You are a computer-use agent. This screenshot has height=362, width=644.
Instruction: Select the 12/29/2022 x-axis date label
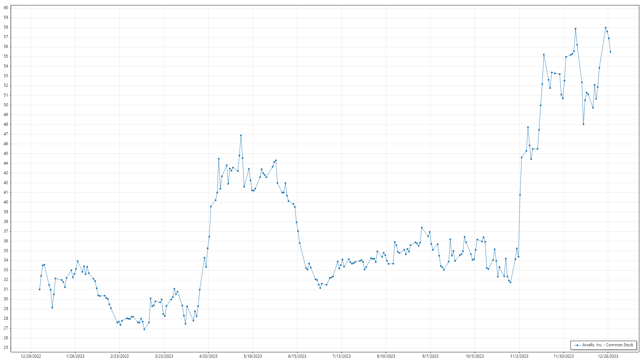tap(31, 356)
